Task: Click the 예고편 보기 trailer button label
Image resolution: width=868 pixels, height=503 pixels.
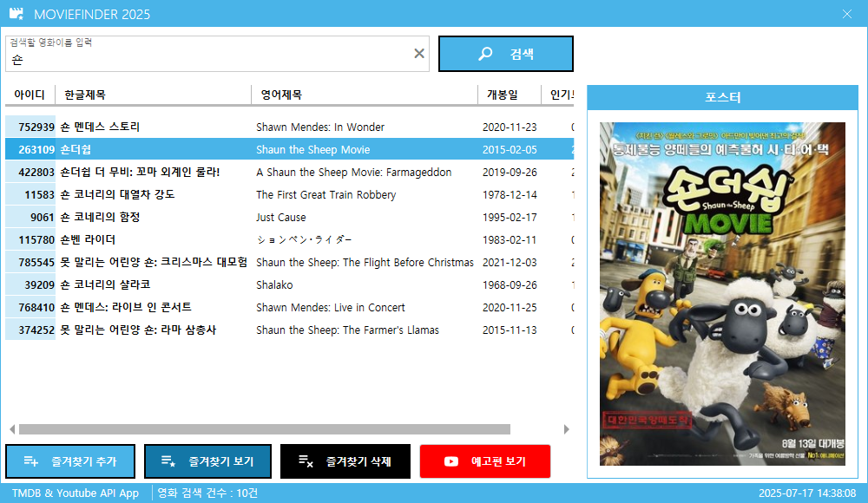Action: click(x=498, y=461)
